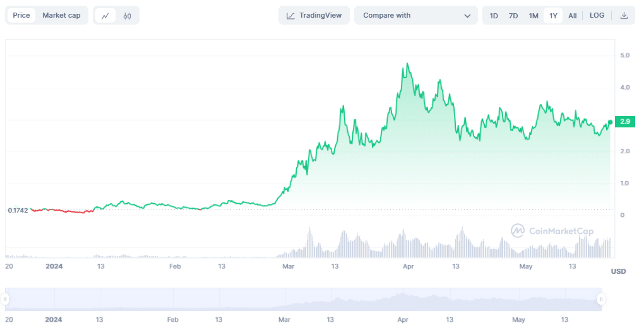Click the green endpoint dot on chart

(610, 122)
